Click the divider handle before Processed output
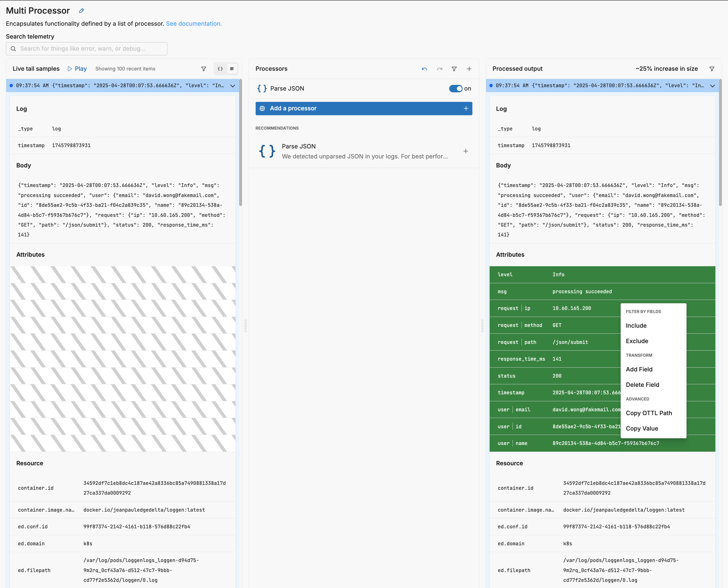The image size is (728, 588). tap(482, 326)
